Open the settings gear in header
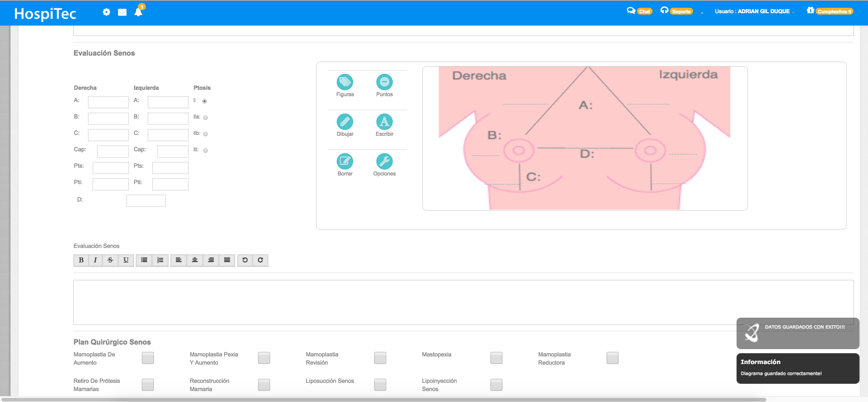 [x=106, y=12]
